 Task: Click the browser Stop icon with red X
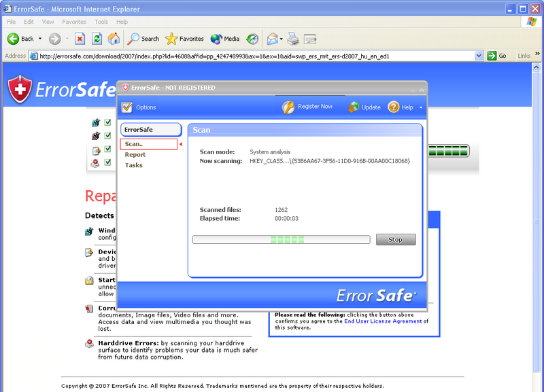pos(80,39)
